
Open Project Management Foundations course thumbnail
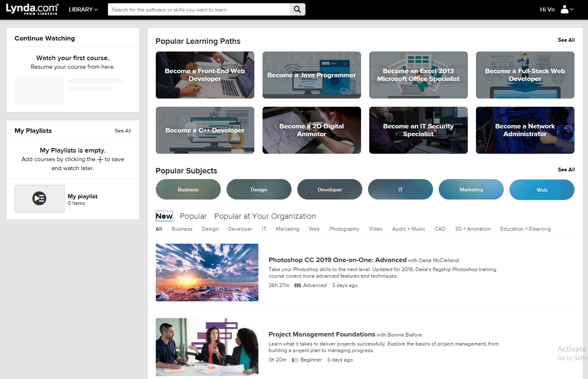207,347
